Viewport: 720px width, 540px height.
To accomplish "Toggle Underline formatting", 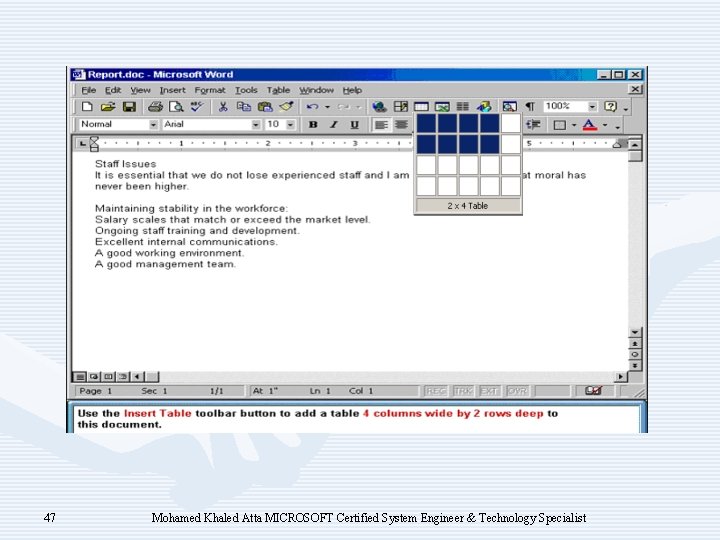I will (354, 124).
